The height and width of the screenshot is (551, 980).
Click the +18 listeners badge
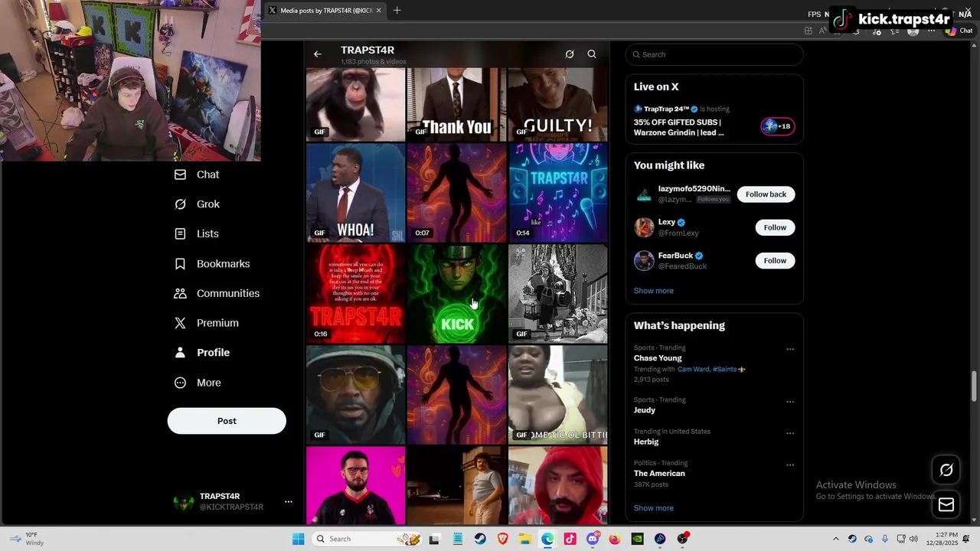[x=777, y=126]
